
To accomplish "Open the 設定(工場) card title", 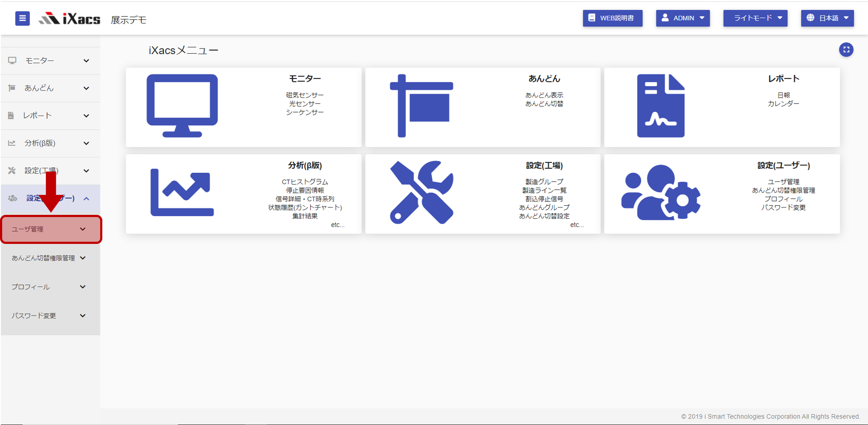I will click(544, 165).
